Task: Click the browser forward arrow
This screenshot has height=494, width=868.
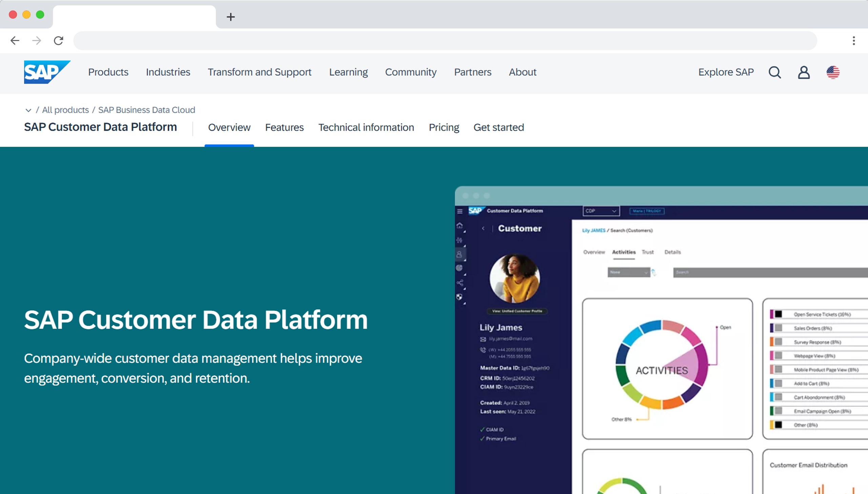Action: tap(37, 41)
